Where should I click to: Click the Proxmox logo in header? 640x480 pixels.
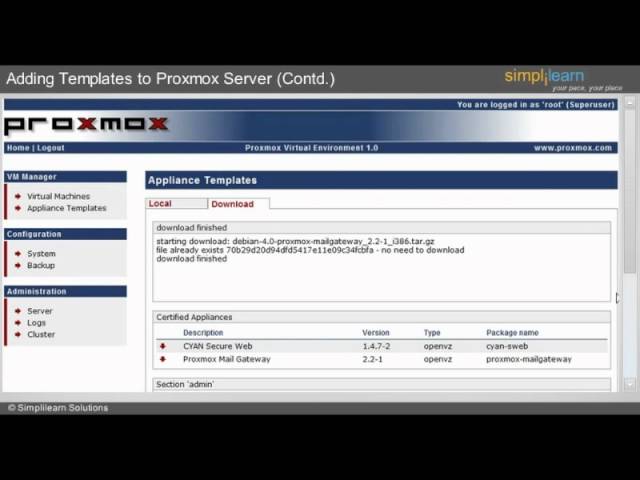tap(86, 124)
